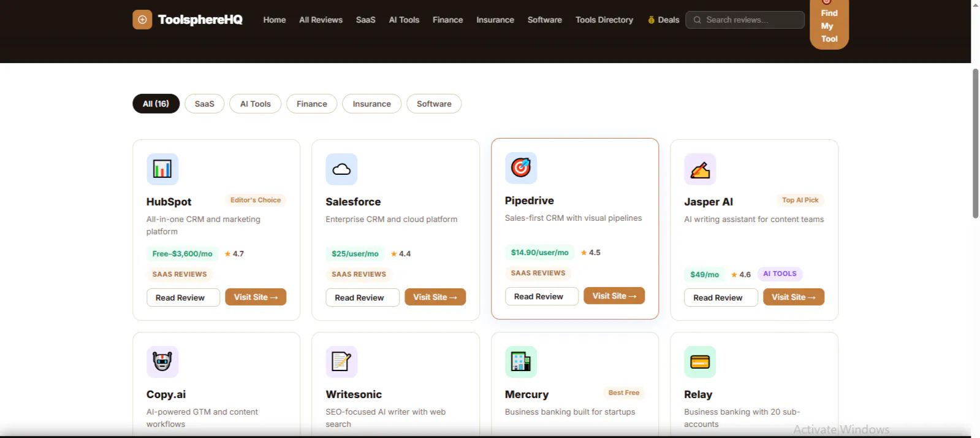
Task: Click SAAS REVIEWS tag on Salesforce card
Action: tap(359, 274)
